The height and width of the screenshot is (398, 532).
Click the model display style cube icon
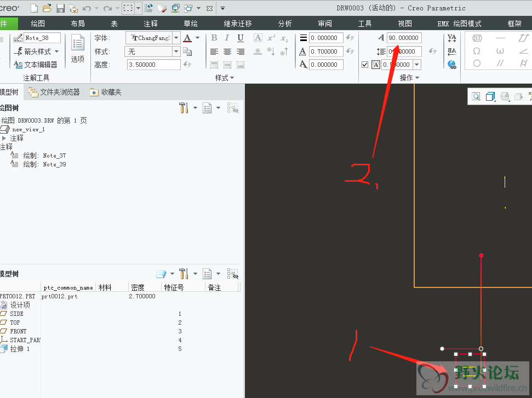tap(490, 96)
